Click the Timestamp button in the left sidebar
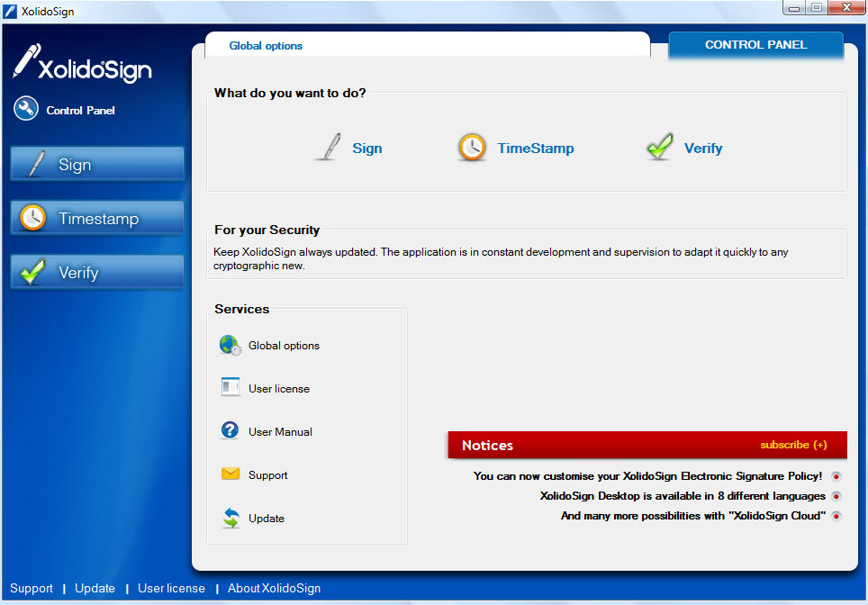 97,218
